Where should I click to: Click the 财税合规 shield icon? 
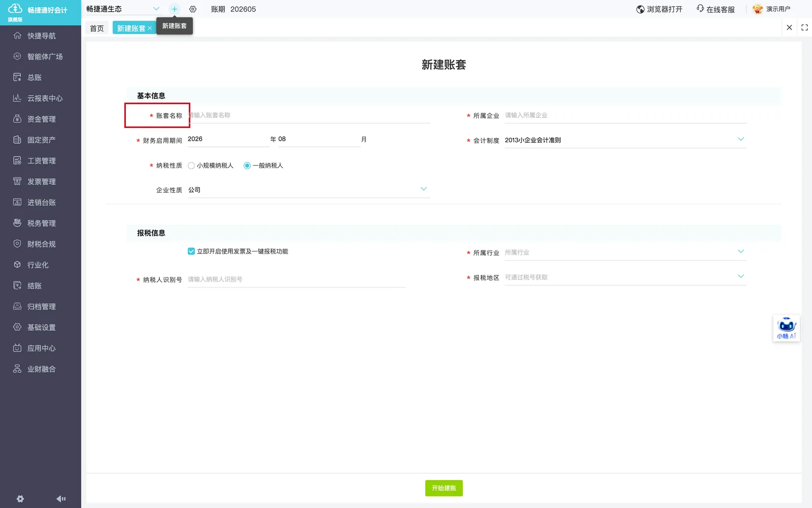(17, 244)
